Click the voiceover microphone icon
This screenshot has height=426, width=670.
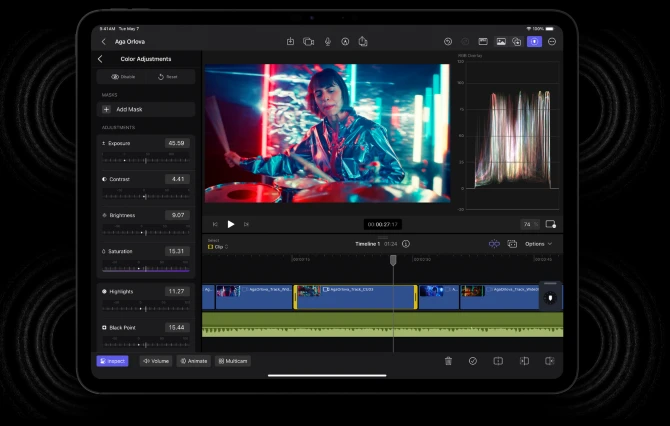coord(327,42)
